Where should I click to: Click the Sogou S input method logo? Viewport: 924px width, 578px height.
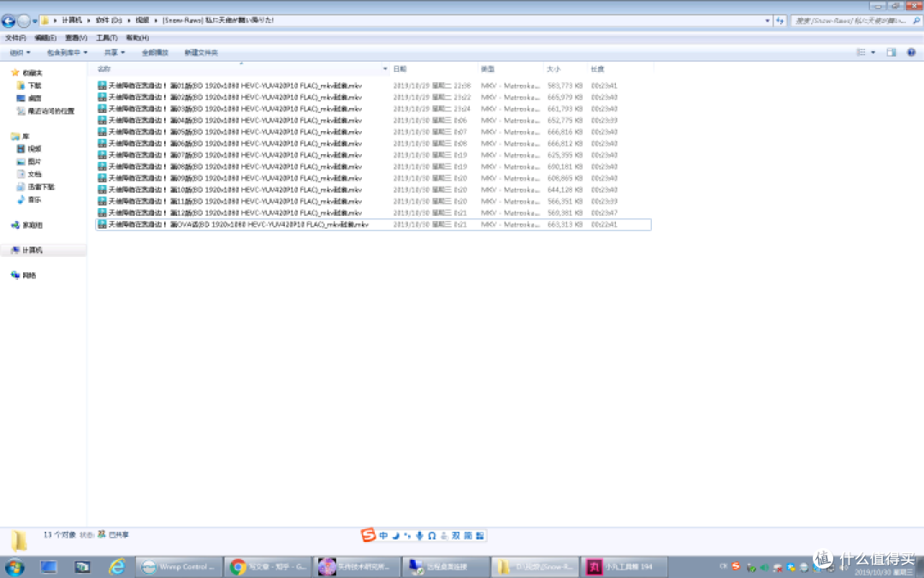[x=368, y=535]
